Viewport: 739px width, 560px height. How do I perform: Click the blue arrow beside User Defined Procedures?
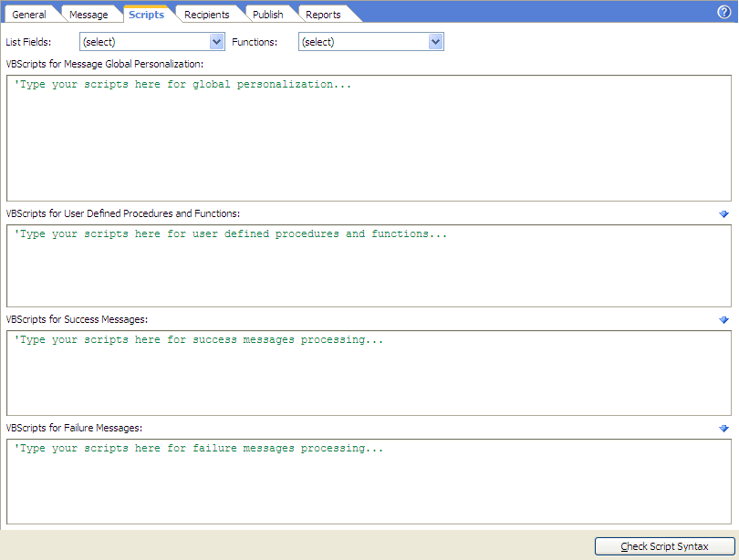(723, 214)
